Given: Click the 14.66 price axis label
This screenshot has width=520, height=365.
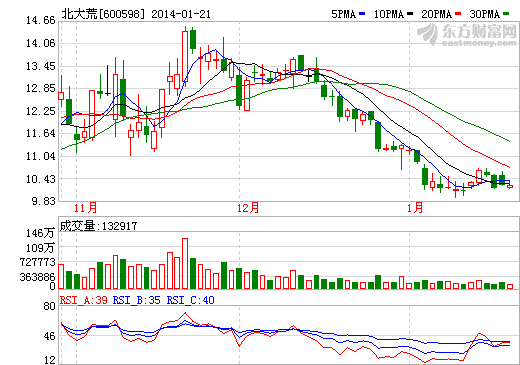Looking at the screenshot, I should click(41, 21).
